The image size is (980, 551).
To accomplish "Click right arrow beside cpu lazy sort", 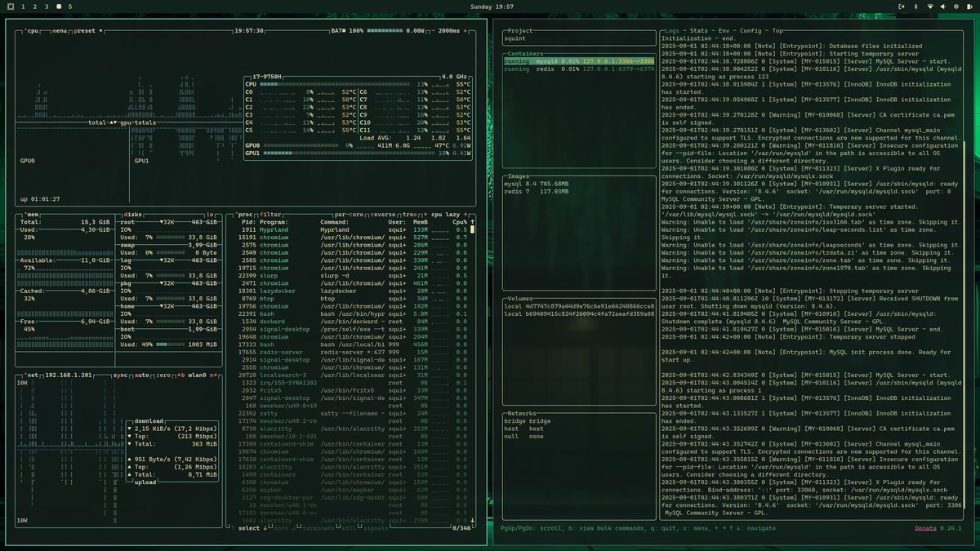I will [x=465, y=214].
